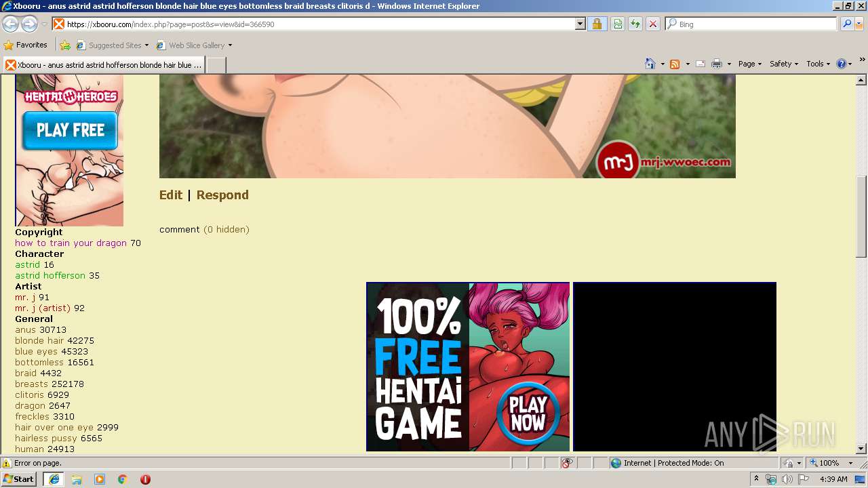Refresh the page with the green arrows icon
The image size is (868, 488).
click(635, 24)
